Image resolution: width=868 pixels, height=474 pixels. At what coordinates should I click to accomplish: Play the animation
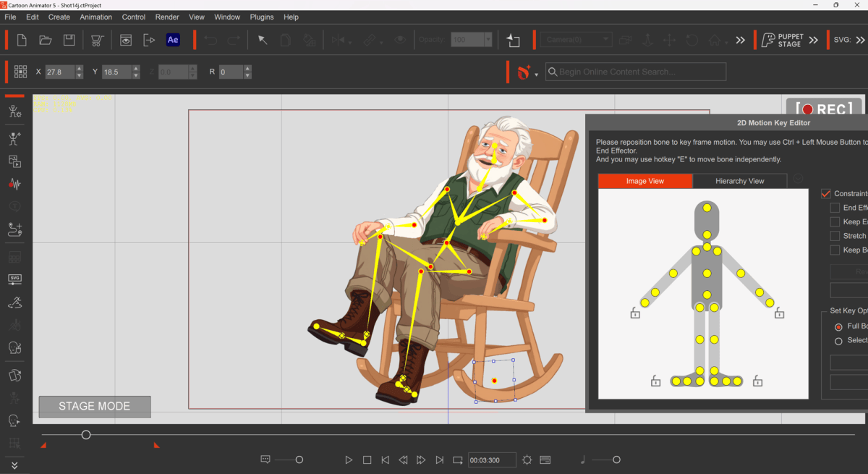(349, 460)
